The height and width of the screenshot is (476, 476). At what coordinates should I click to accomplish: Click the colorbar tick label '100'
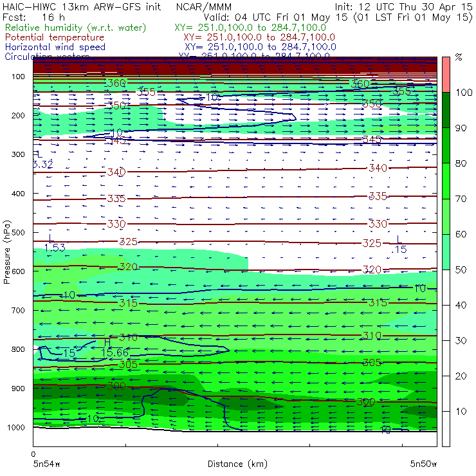click(x=464, y=92)
